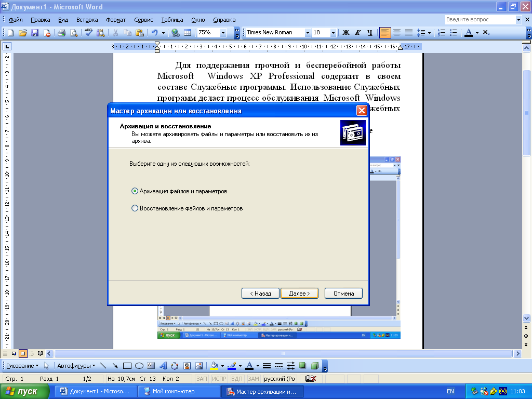Switch to Мой компьютер taskbar button
The height and width of the screenshot is (399, 532).
(178, 392)
